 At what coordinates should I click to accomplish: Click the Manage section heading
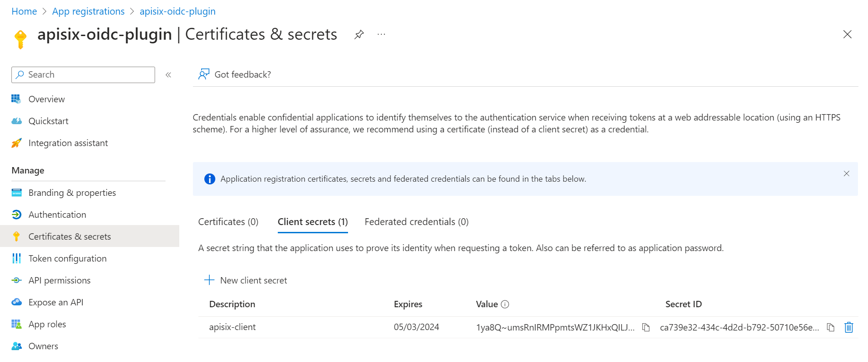(x=28, y=170)
